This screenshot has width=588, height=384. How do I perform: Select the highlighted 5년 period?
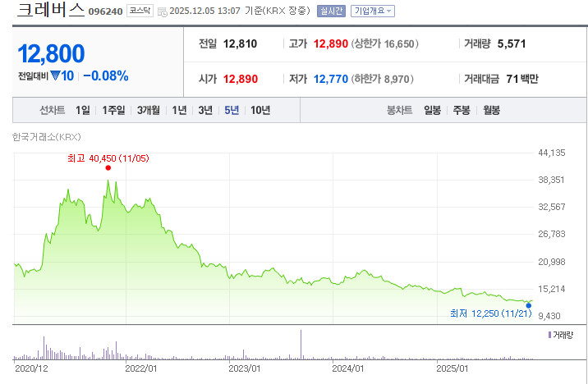[x=232, y=110]
